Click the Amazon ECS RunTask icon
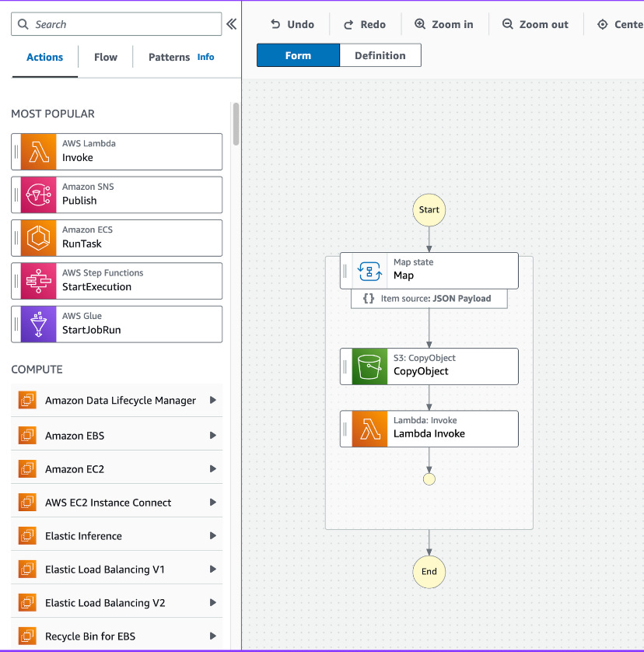Screen dimensions: 644x652 coord(38,238)
